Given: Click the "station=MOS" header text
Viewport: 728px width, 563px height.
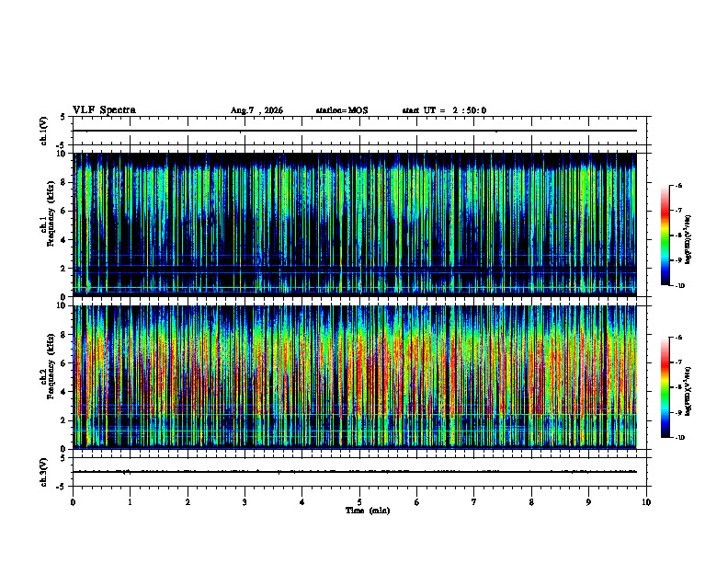Looking at the screenshot, I should 342,110.
